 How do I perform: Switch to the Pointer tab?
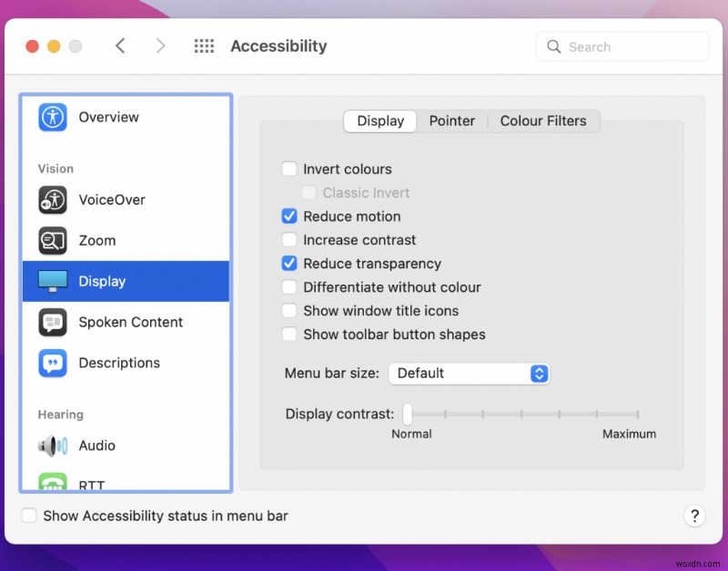click(x=452, y=121)
